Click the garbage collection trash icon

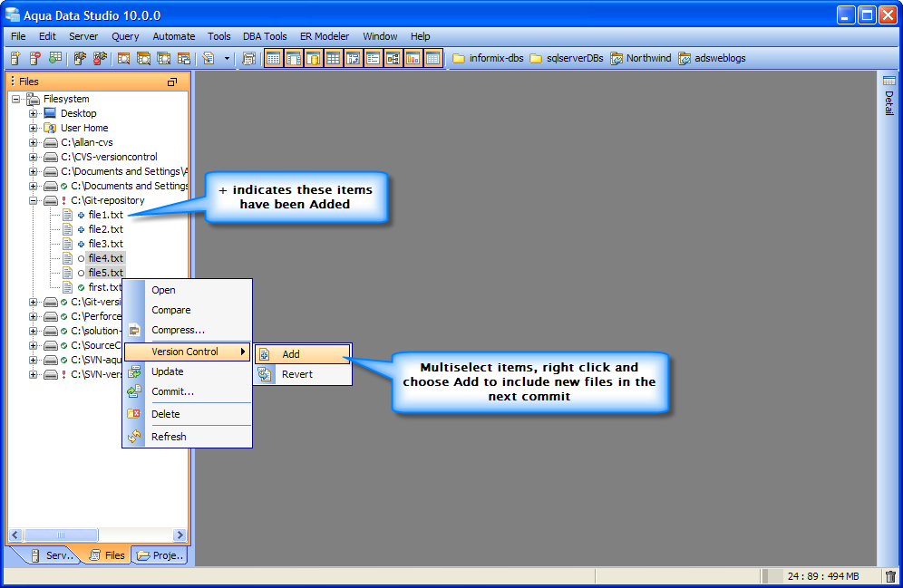tap(891, 576)
